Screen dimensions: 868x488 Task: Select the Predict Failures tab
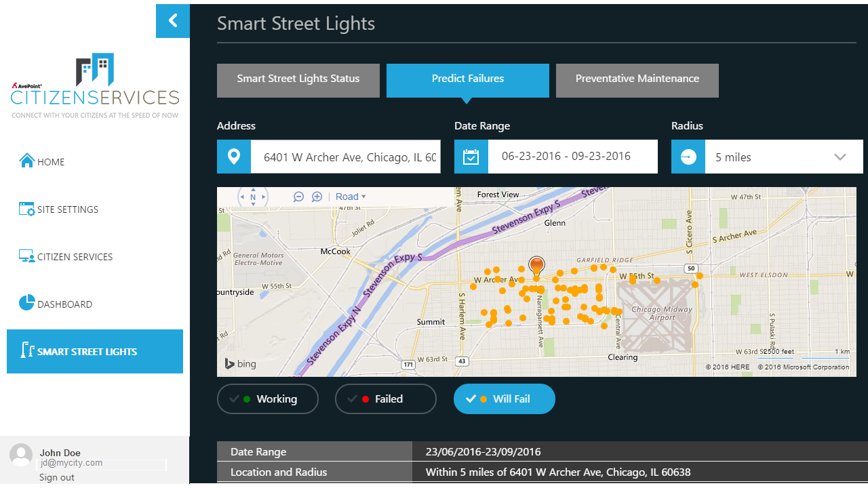[468, 79]
